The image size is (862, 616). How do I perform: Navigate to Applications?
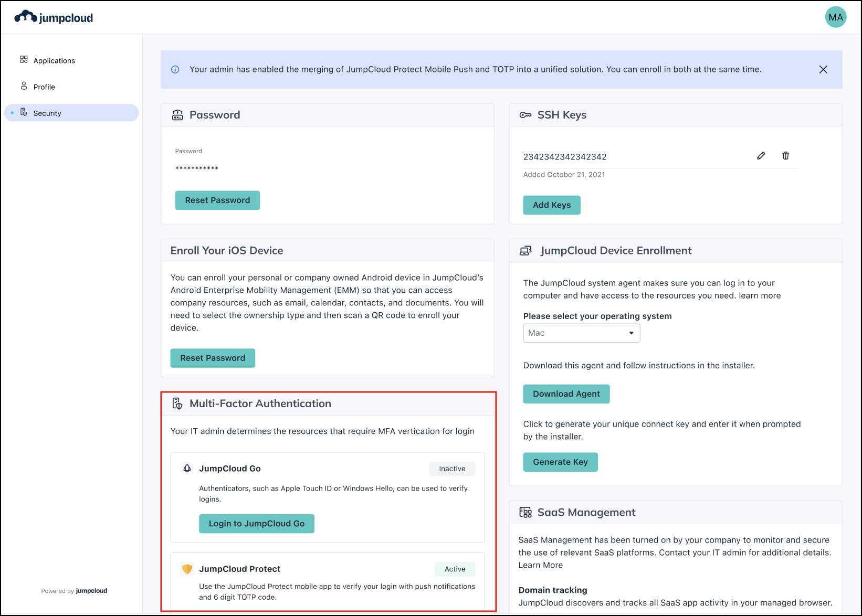54,60
